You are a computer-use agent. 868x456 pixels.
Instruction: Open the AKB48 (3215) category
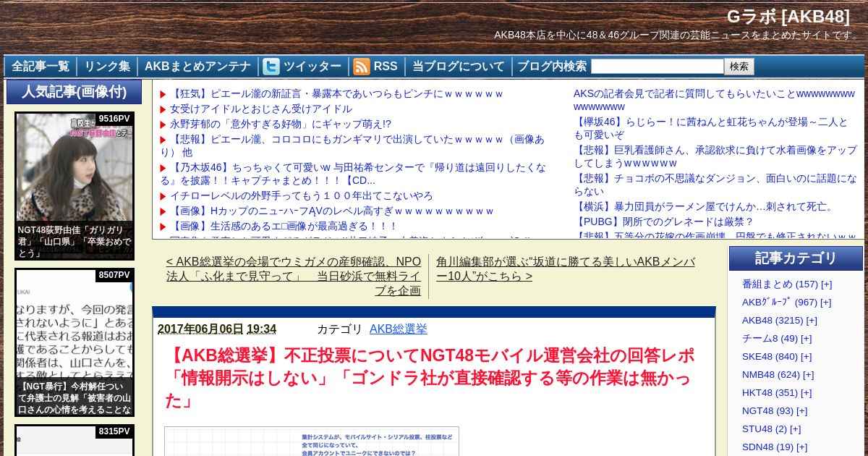[773, 320]
